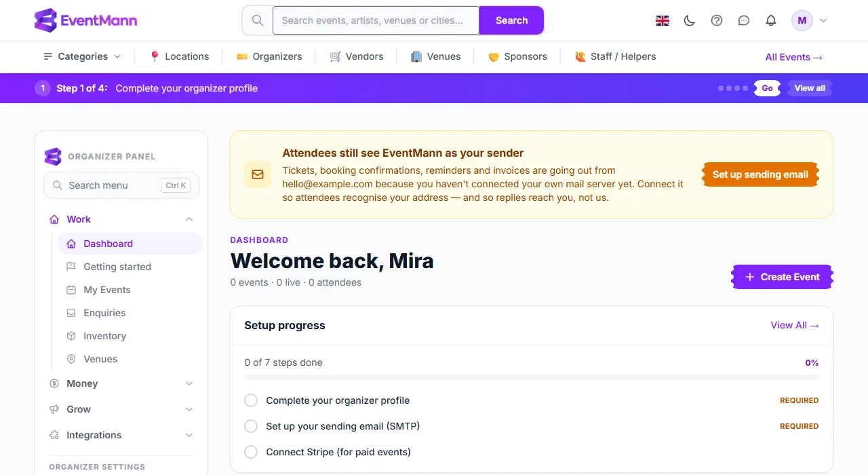
Task: Open Set up your sending email (SMTP)
Action: [x=343, y=426]
